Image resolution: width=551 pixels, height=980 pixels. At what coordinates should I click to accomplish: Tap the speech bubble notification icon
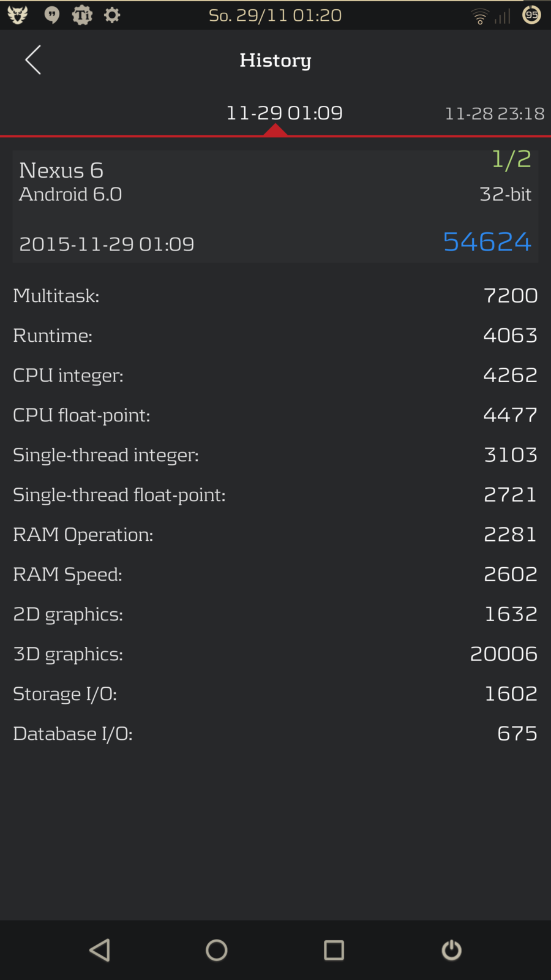point(52,15)
